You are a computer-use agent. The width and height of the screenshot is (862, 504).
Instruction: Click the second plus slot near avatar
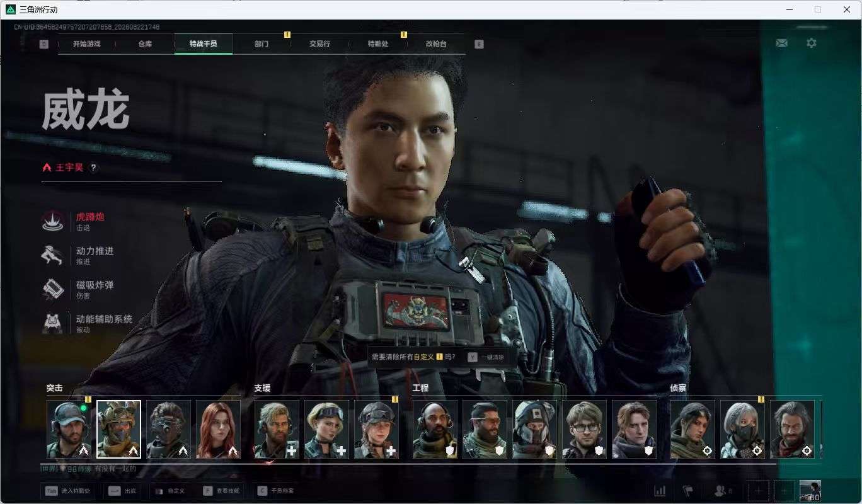click(784, 491)
